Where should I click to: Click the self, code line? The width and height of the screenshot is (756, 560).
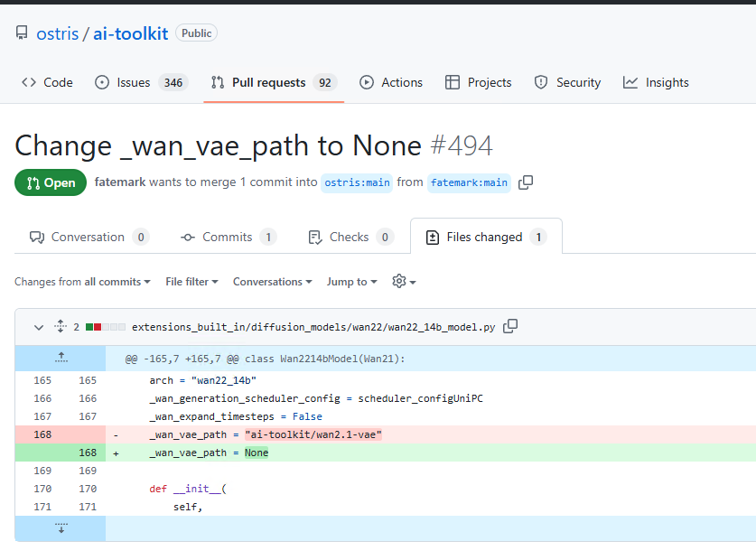tap(188, 507)
